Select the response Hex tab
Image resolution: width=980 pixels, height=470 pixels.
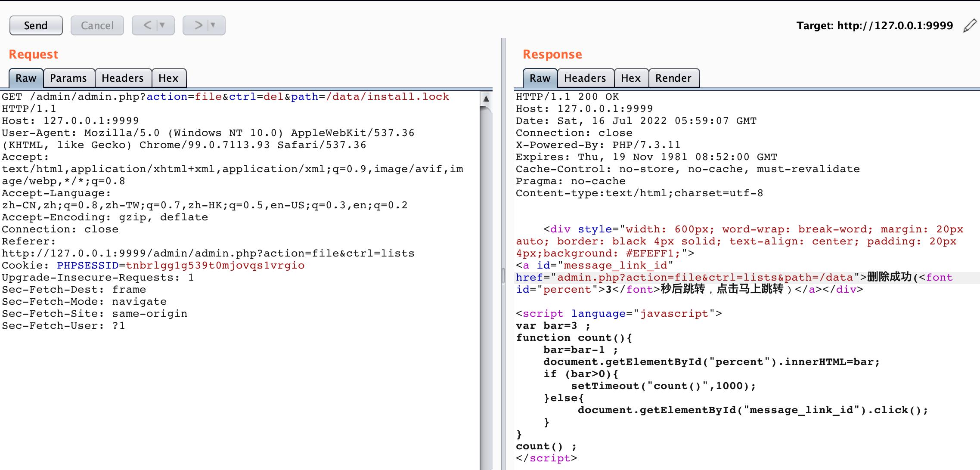(631, 78)
